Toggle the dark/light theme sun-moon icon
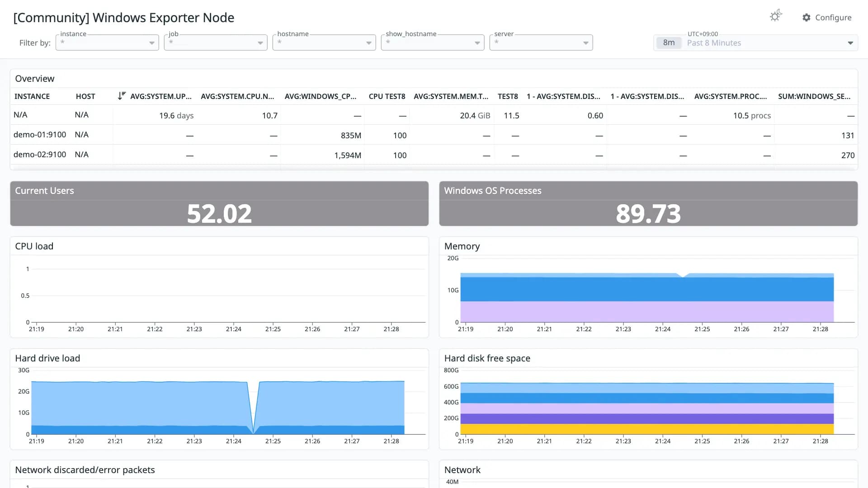The height and width of the screenshot is (488, 868). coord(776,16)
